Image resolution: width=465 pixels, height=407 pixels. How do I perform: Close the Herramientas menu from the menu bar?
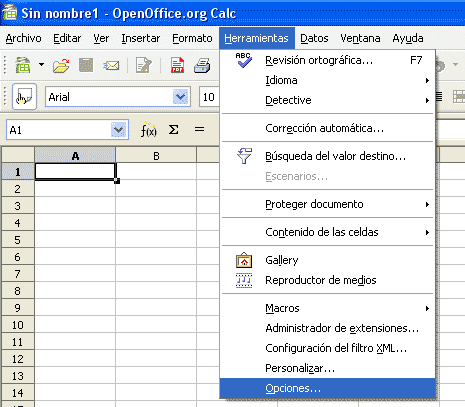256,38
